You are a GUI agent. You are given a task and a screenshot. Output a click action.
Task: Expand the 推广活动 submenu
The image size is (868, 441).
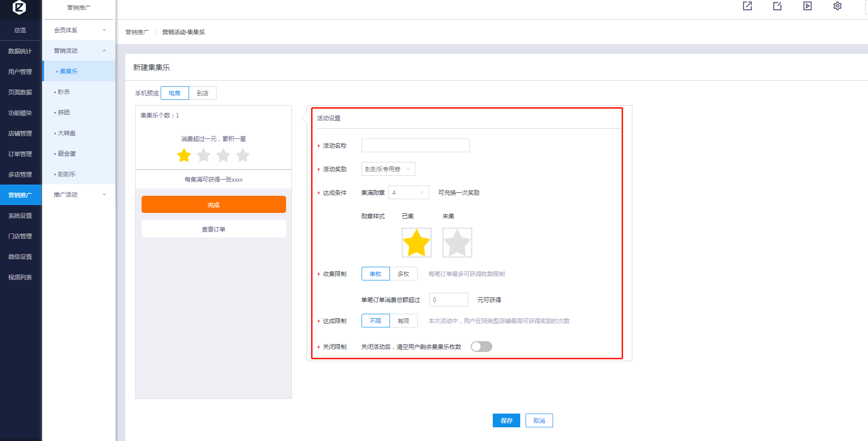(x=79, y=194)
